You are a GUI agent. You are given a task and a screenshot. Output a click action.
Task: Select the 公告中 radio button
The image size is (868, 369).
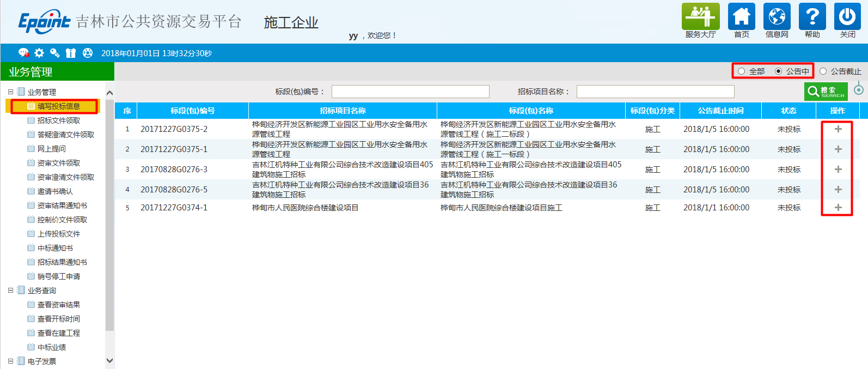778,71
